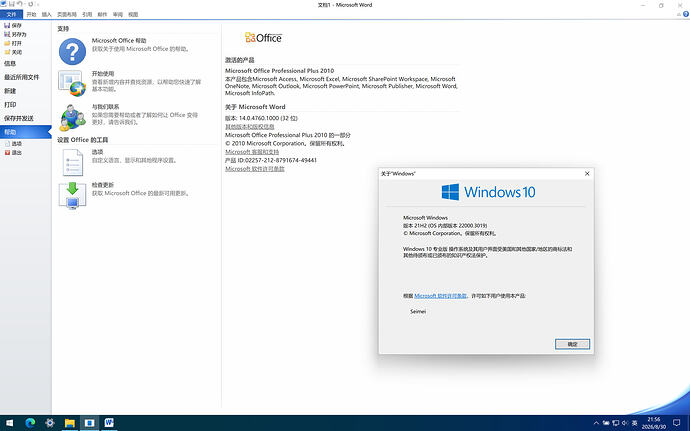Screen dimensions: 690x431
Task: Click Exit (退出) in the left sidebar
Action: pyautogui.click(x=13, y=152)
